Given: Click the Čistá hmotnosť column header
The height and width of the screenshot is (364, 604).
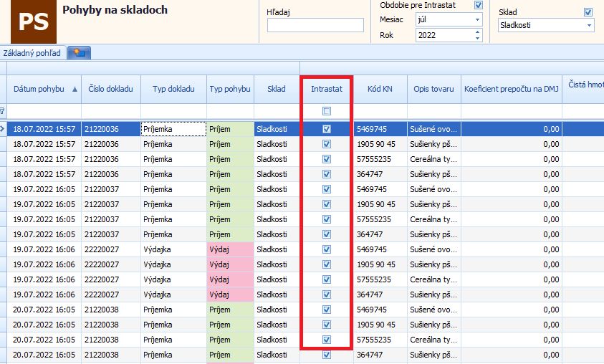Looking at the screenshot, I should (583, 89).
